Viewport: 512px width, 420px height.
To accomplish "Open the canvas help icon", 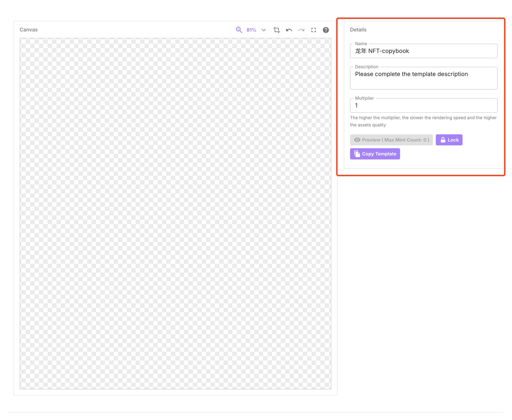I will coord(326,30).
